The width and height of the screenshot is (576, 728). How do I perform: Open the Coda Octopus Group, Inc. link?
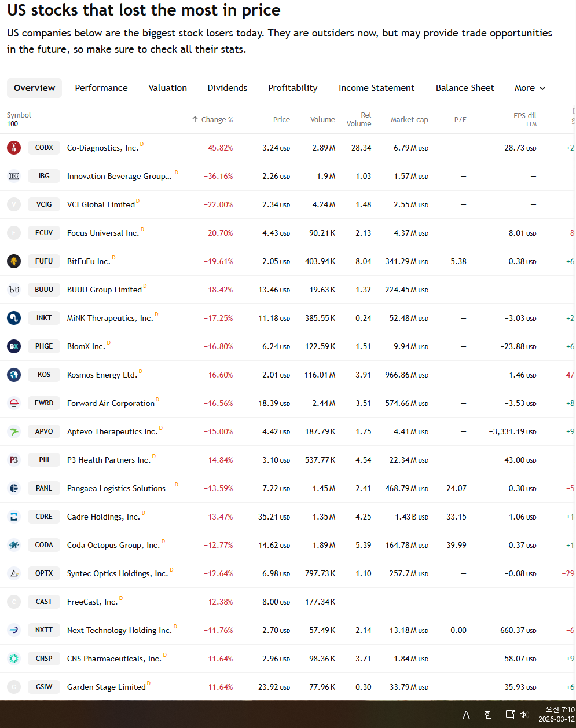click(x=113, y=545)
